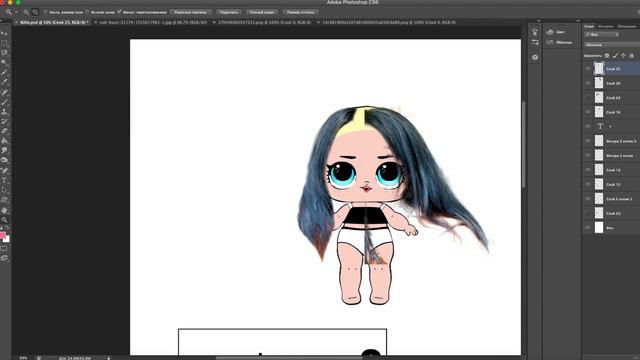The width and height of the screenshot is (640, 360).
Task: Select the Pen tool
Action: (4, 171)
